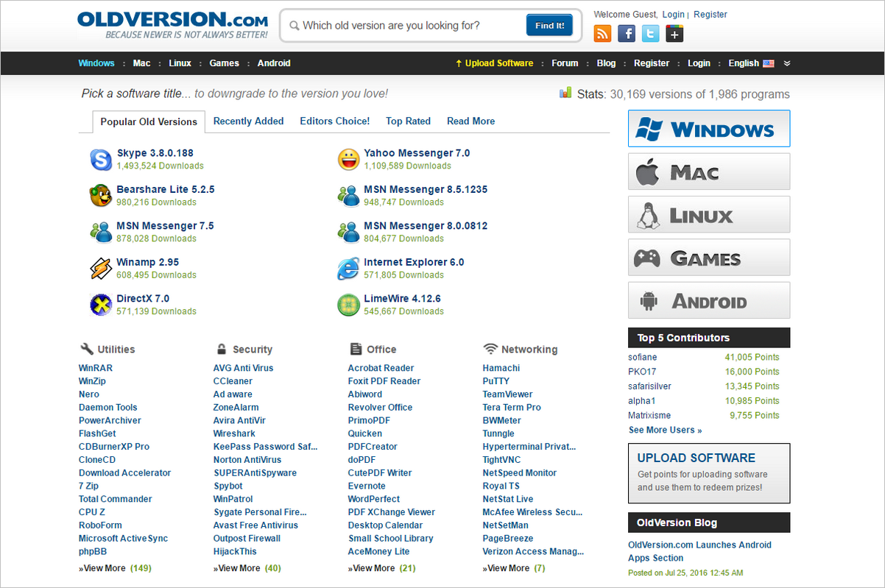Click the OldVersion.com logo
This screenshot has width=885, height=588.
pyautogui.click(x=173, y=25)
